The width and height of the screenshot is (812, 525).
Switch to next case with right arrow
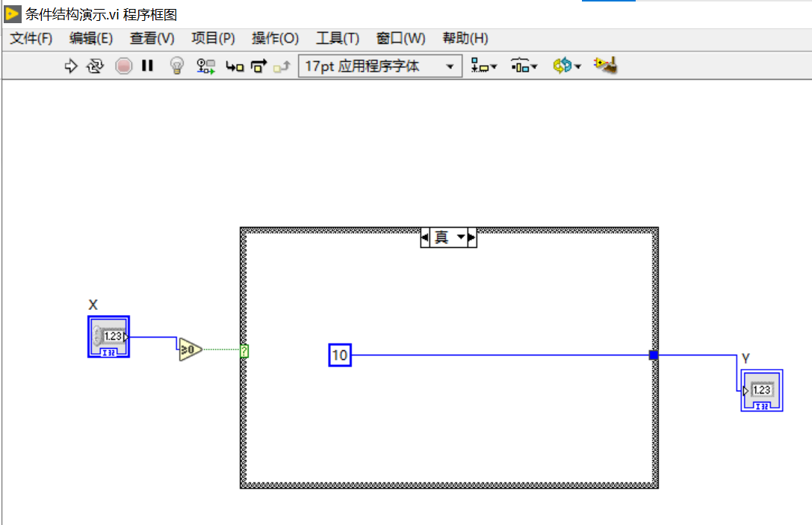click(472, 237)
